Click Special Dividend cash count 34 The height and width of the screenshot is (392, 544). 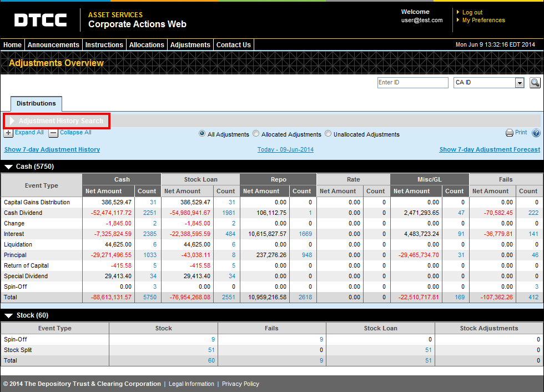point(153,277)
